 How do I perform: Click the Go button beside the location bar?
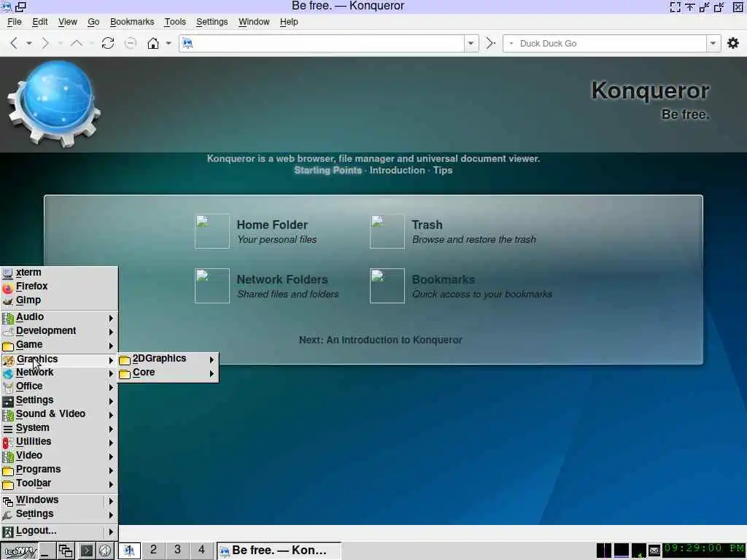[490, 43]
